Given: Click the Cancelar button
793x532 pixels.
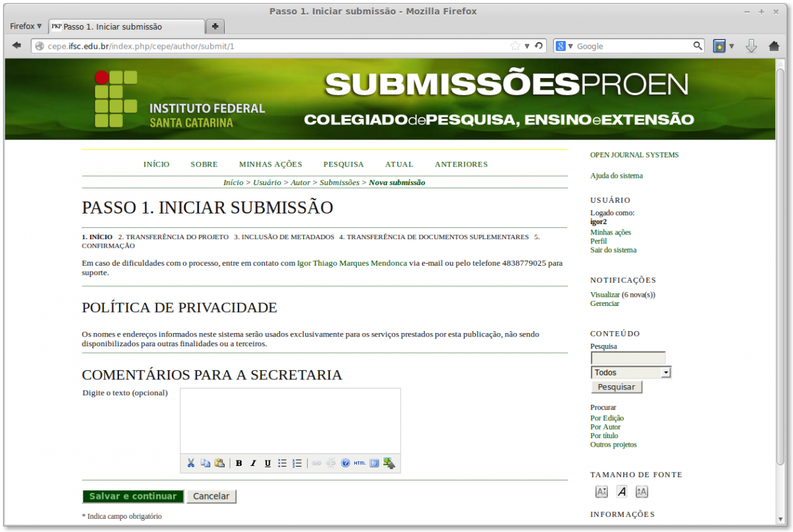Looking at the screenshot, I should pos(211,496).
